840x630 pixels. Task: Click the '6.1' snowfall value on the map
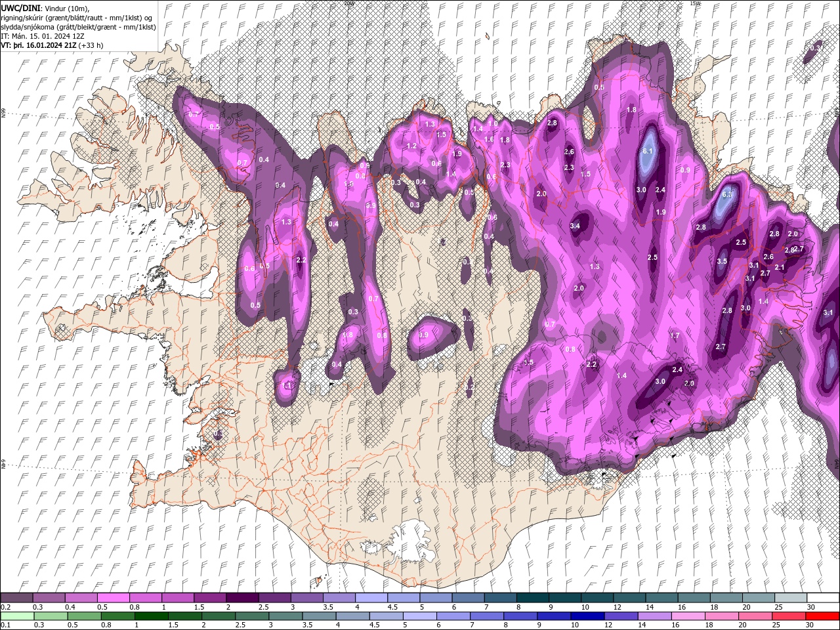tap(648, 151)
